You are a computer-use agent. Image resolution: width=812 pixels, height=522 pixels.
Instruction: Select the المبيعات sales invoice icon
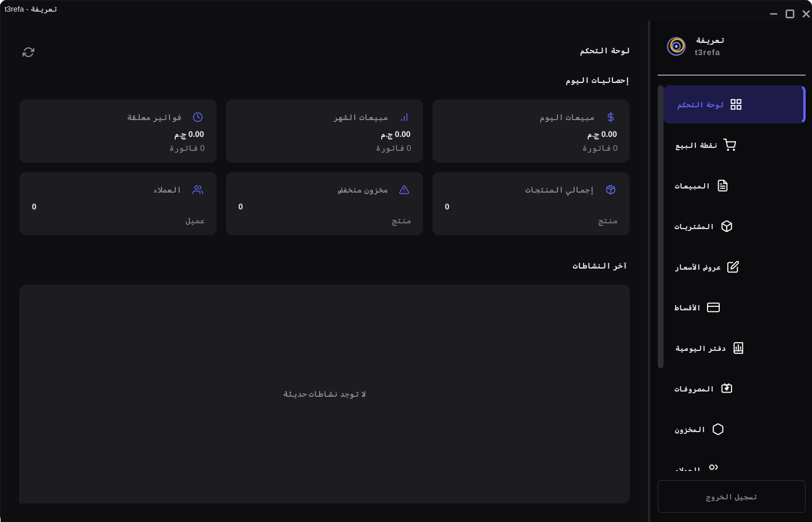tap(723, 185)
